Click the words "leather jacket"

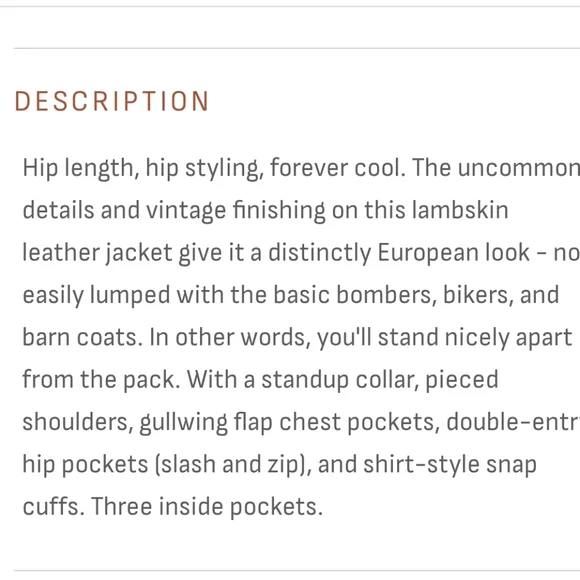[x=97, y=253]
